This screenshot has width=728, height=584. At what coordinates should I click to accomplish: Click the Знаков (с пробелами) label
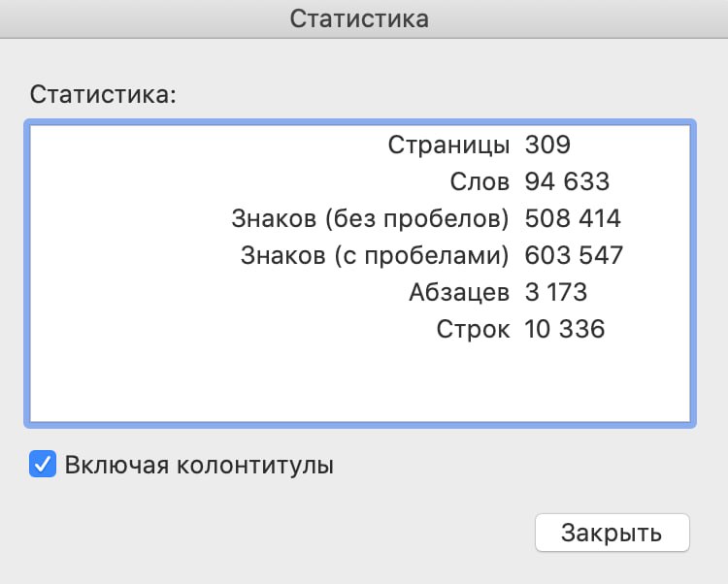coord(375,255)
